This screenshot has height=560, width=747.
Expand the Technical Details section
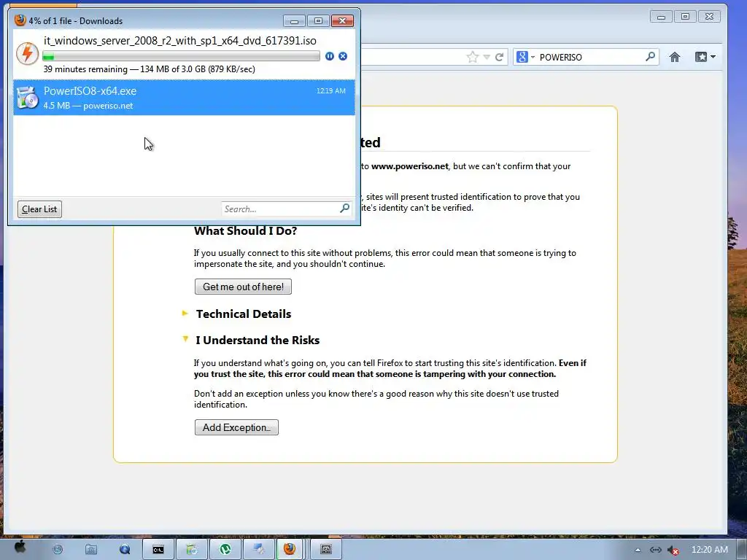tap(185, 314)
